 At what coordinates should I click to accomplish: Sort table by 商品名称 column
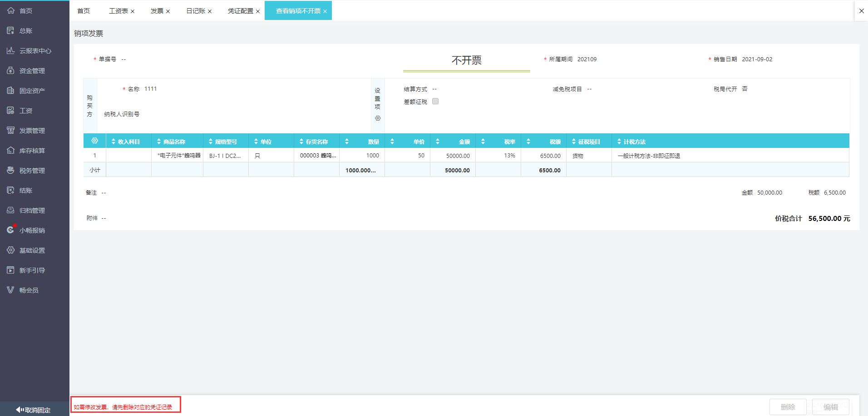(159, 142)
